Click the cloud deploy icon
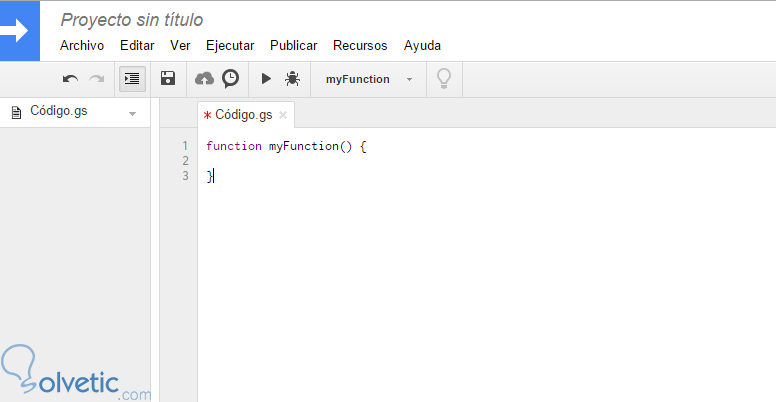This screenshot has width=776, height=402. coord(204,79)
